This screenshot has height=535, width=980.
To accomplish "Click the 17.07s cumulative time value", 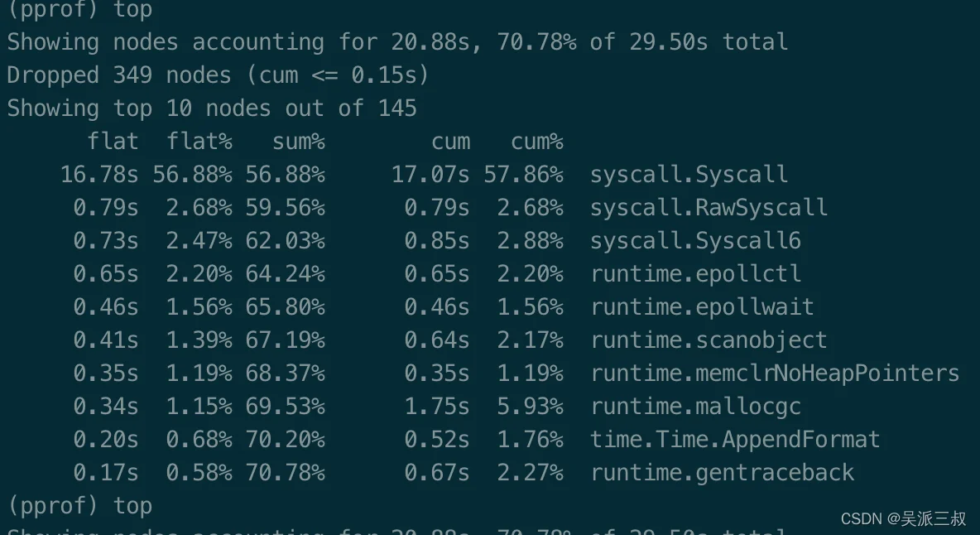I will point(430,174).
